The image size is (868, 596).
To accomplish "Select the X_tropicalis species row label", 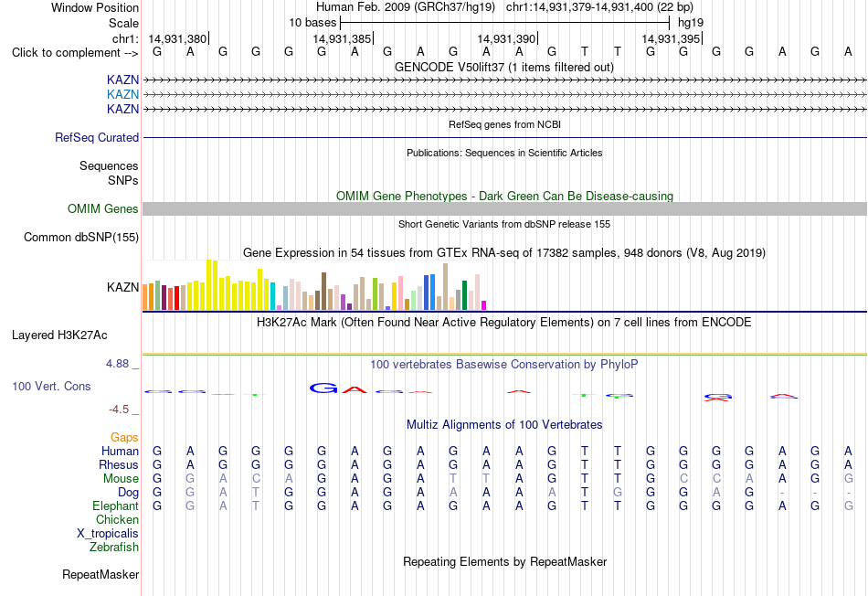I will pyautogui.click(x=108, y=534).
